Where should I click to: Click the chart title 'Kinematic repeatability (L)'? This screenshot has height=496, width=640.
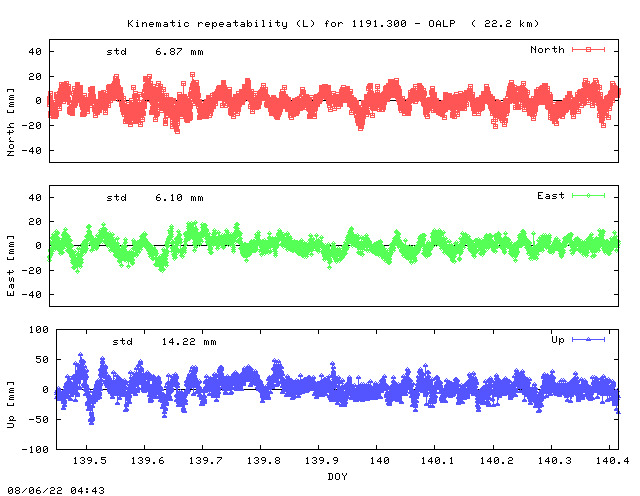[x=221, y=24]
